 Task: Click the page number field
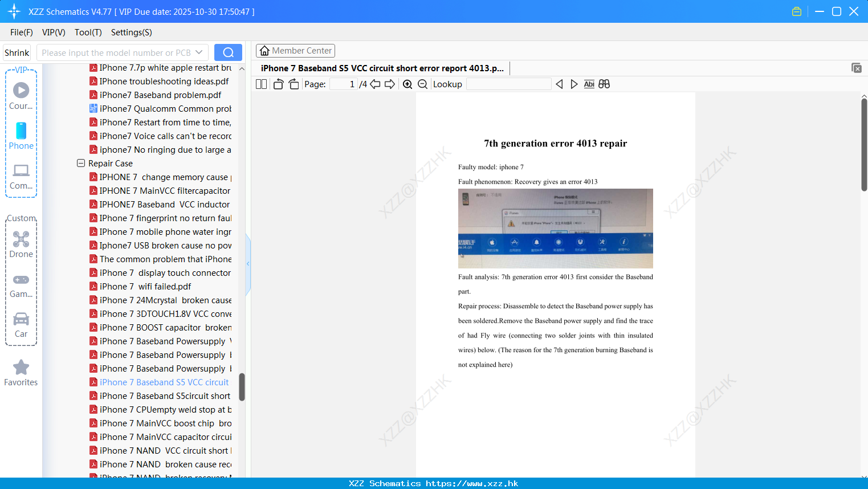pos(344,84)
